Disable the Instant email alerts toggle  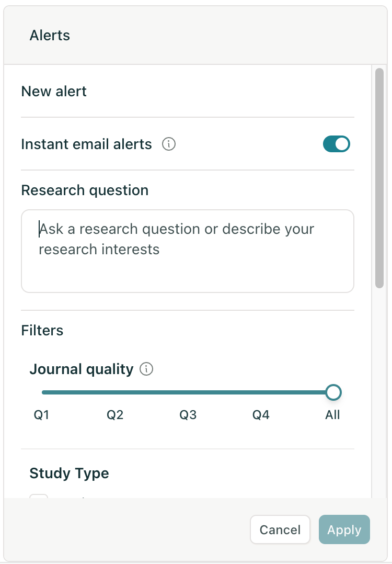(x=336, y=144)
